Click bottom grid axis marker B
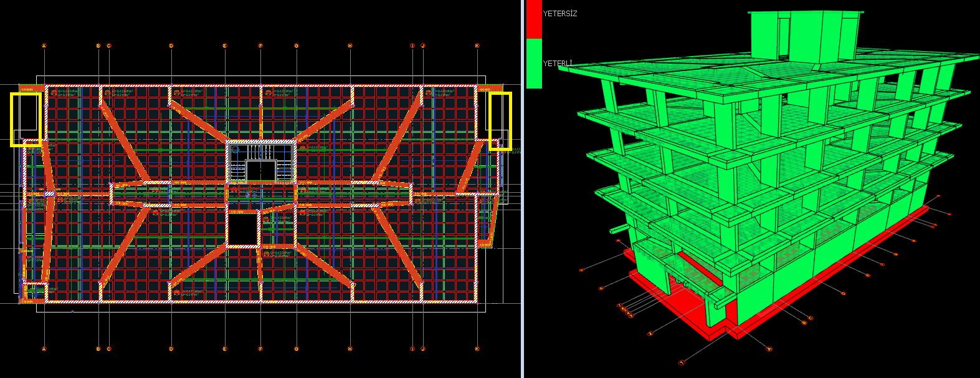Viewport: 980px width, 378px height. [98, 349]
